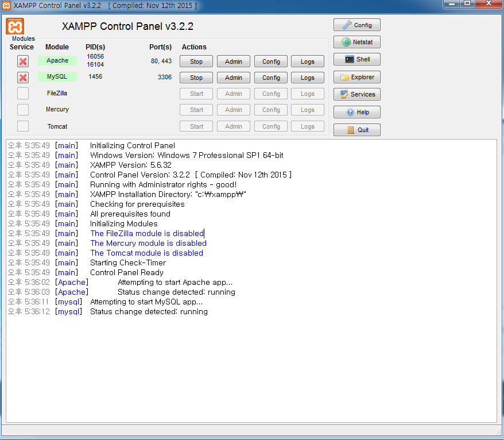Open the FileZilla Logs menu
The image size is (504, 440).
[308, 94]
